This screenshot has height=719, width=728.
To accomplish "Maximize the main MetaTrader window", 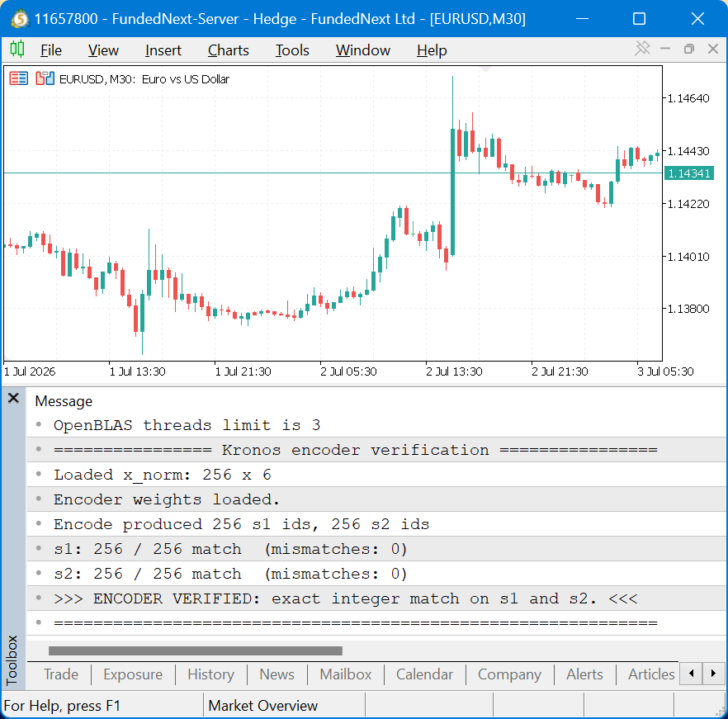I will tap(640, 19).
